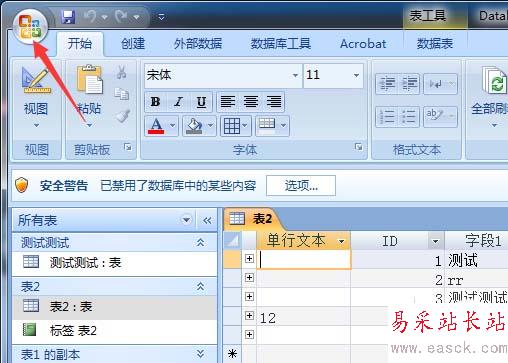Collapse the 测试测试 group
Screen dimensions: 508x363
click(200, 242)
